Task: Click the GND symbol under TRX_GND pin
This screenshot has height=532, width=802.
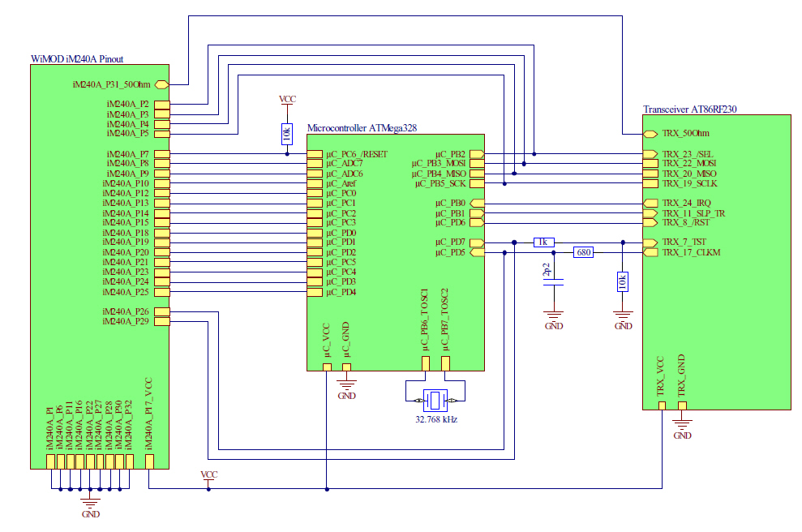Action: click(682, 425)
